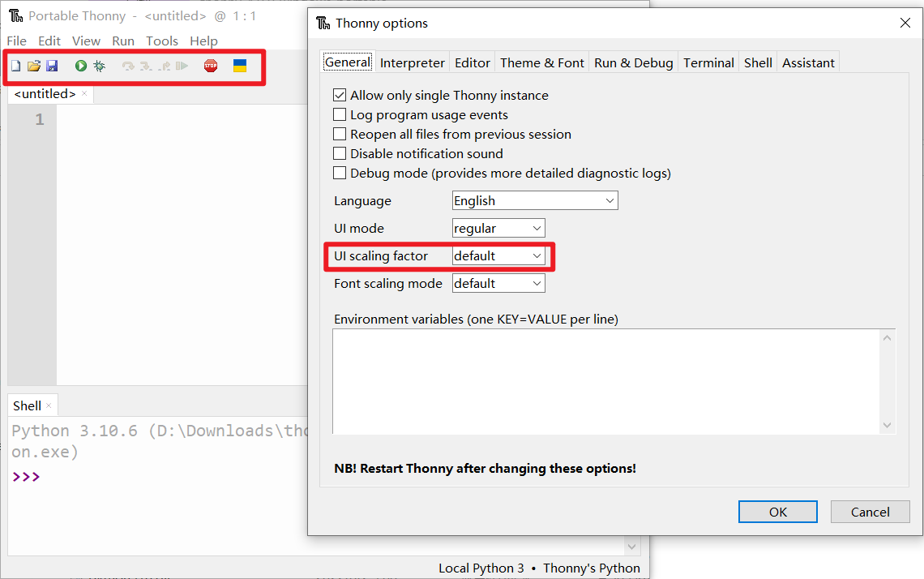
Task: Switch to the Theme & Font tab
Action: coord(541,62)
